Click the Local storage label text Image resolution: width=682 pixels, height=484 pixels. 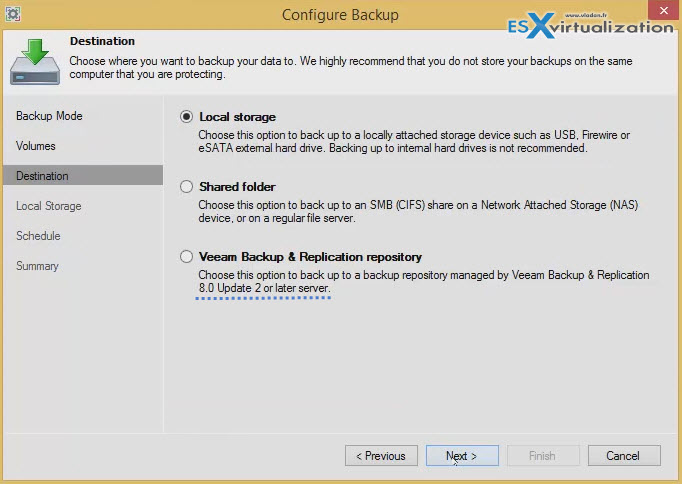point(237,117)
